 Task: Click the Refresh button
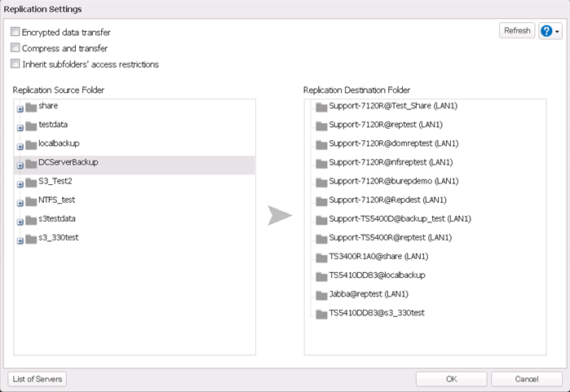[517, 31]
